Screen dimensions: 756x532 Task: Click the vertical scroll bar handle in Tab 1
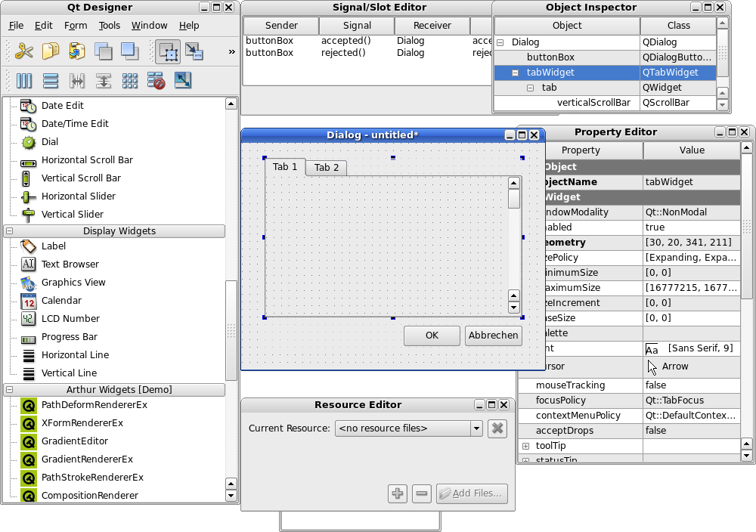tap(514, 199)
